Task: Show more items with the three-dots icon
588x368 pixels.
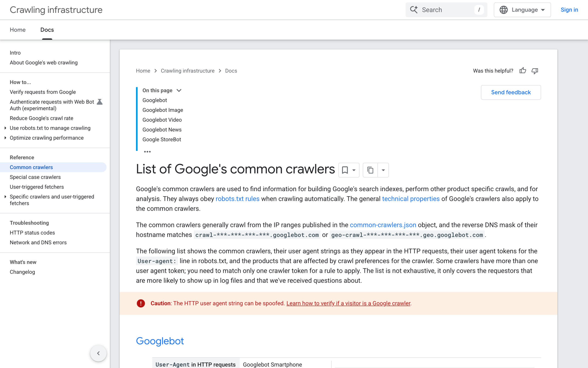Action: click(147, 152)
